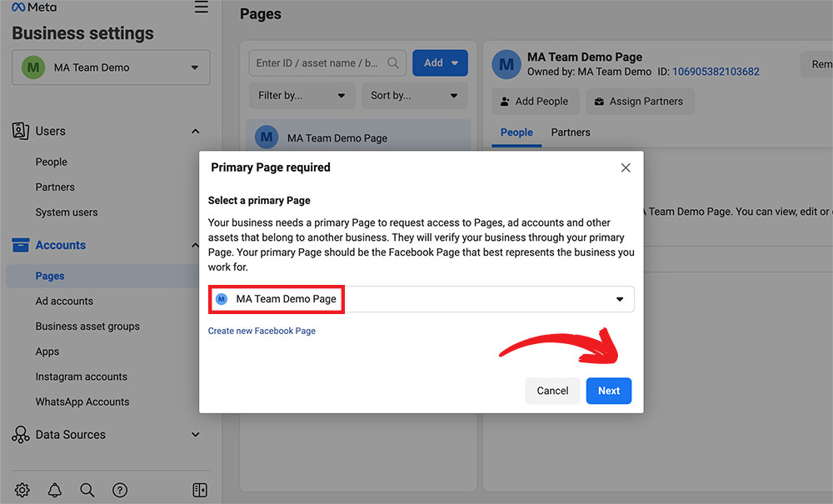Click the Meta logo
This screenshot has width=833, height=504.
(34, 8)
